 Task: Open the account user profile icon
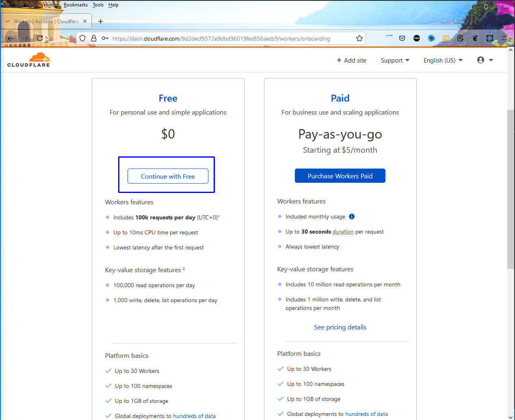pyautogui.click(x=481, y=60)
